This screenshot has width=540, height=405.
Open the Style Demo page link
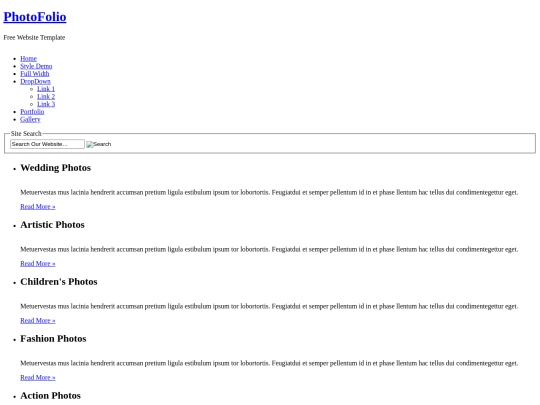point(36,66)
